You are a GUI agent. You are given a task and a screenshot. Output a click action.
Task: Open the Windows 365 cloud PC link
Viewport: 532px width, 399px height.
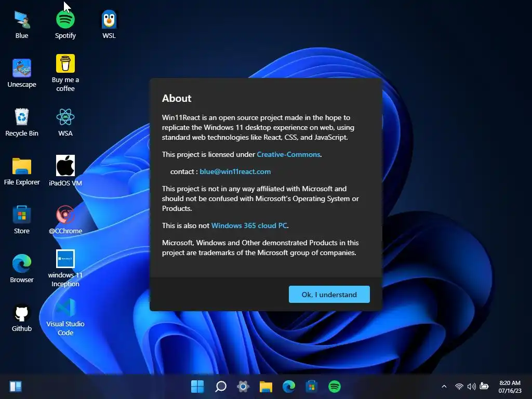(249, 225)
